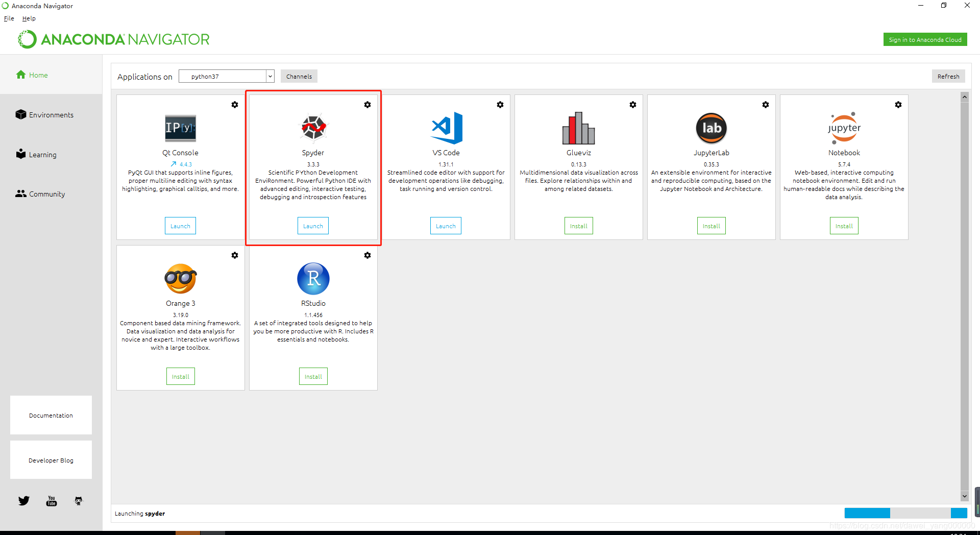Open the Help menu

29,18
